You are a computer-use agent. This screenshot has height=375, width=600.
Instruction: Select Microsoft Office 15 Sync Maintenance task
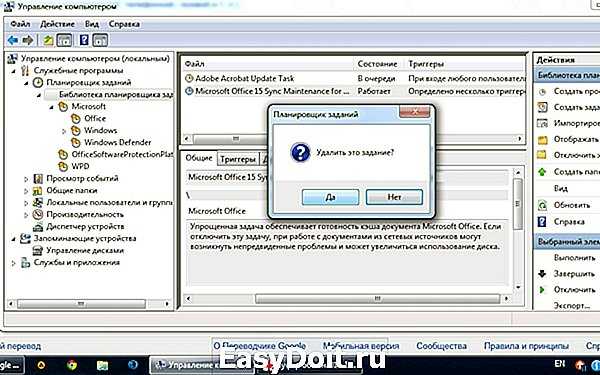pyautogui.click(x=354, y=91)
